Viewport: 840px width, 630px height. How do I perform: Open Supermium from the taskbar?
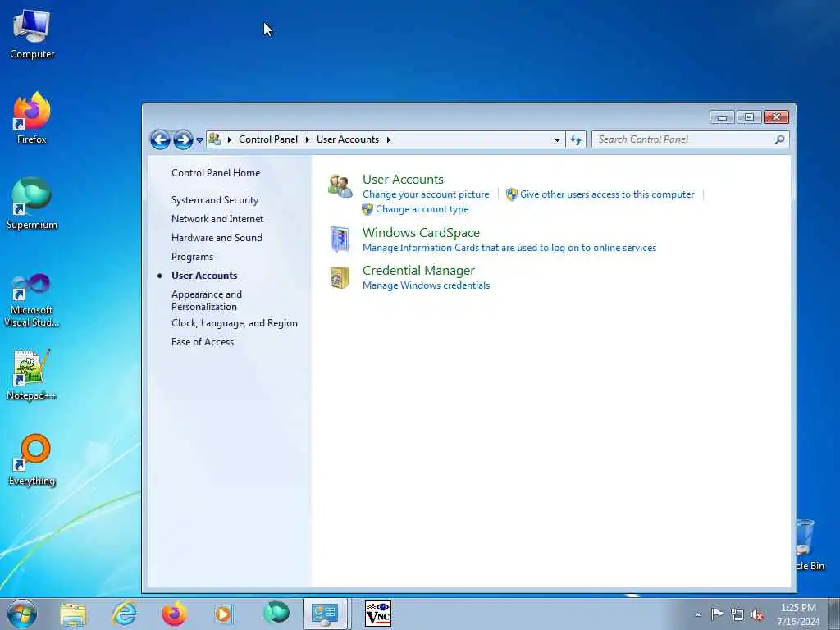(x=276, y=613)
